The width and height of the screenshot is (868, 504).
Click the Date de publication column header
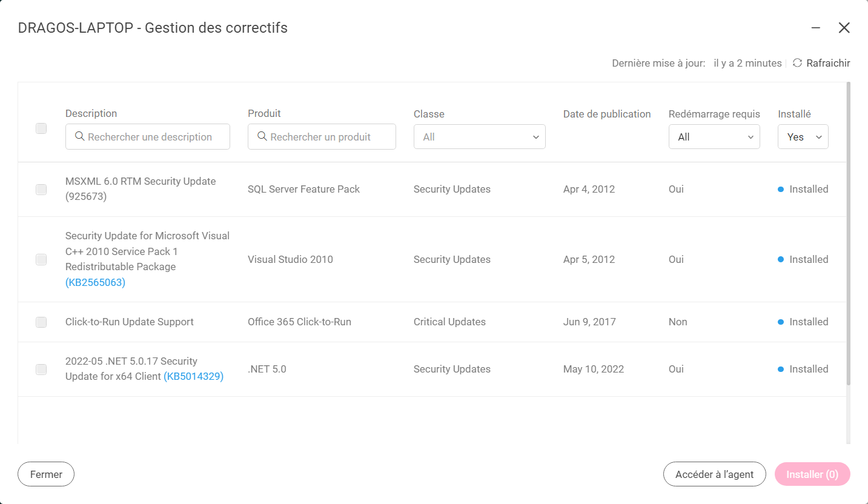pos(607,114)
